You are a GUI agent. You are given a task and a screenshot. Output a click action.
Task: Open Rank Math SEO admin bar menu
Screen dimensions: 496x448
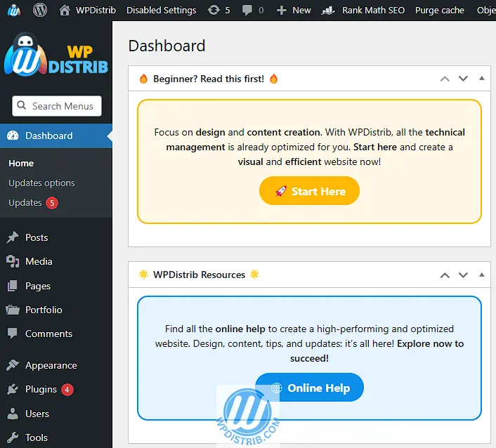373,11
